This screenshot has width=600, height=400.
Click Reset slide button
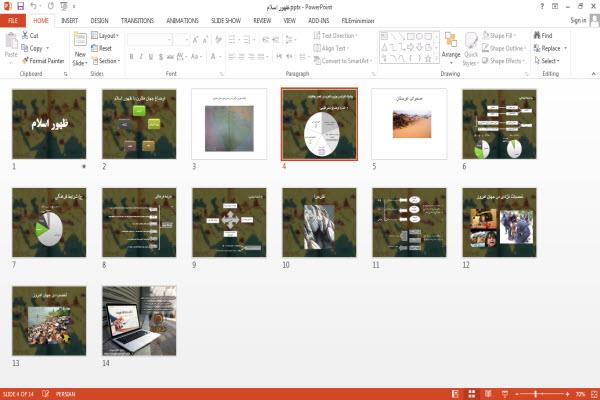pyautogui.click(x=101, y=48)
